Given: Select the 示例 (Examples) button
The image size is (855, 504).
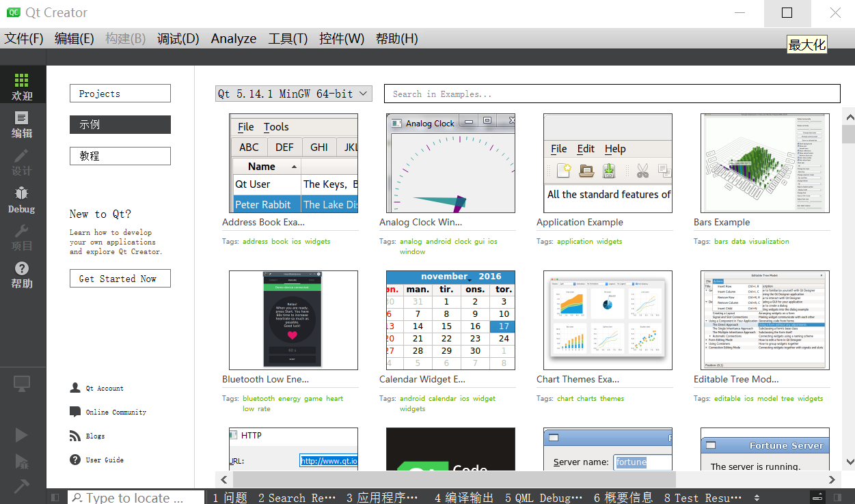Looking at the screenshot, I should 120,125.
